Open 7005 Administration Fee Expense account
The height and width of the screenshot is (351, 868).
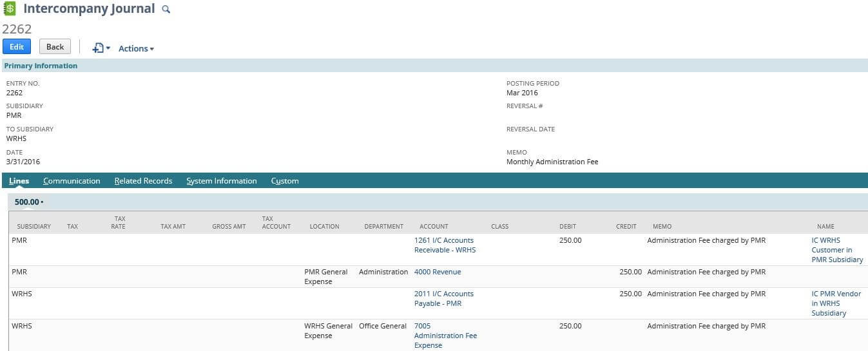445,336
